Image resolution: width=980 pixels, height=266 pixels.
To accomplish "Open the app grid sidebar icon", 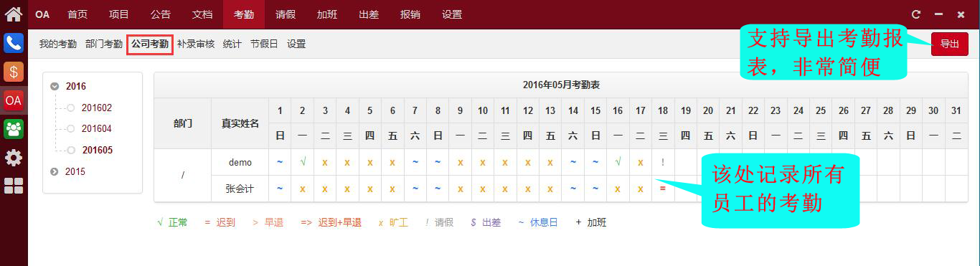I will [x=14, y=186].
